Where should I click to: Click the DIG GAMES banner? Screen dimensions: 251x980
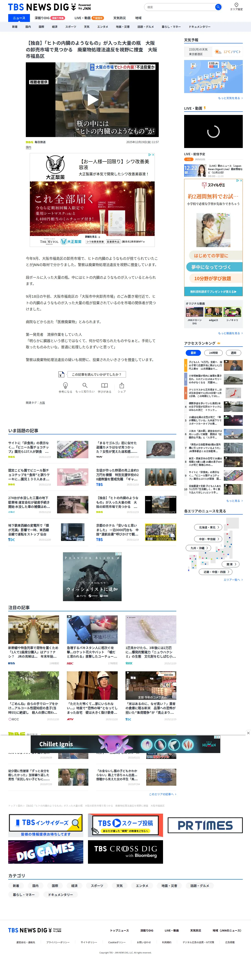tap(46, 852)
